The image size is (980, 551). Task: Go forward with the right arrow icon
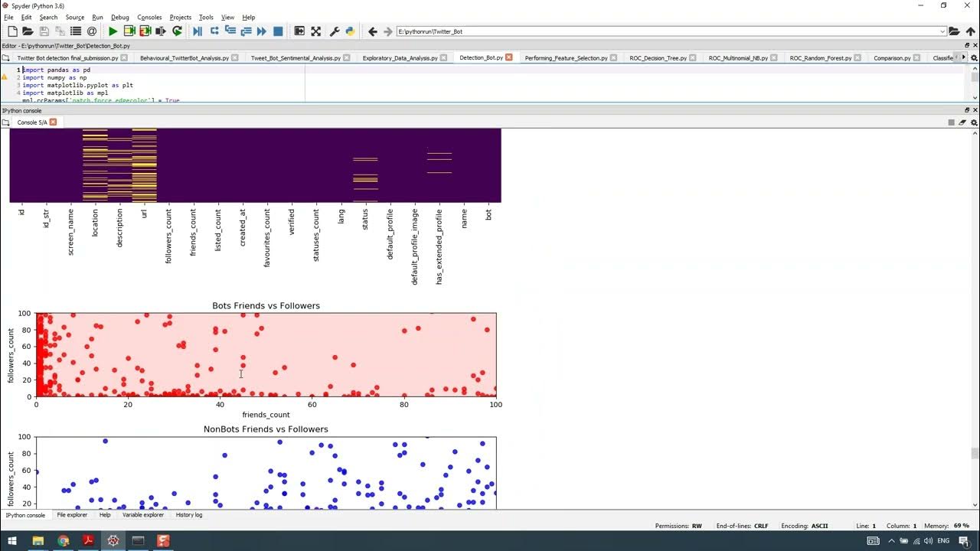pos(387,31)
